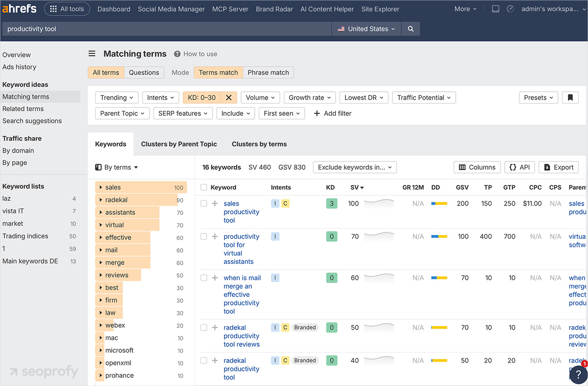Image resolution: width=588 pixels, height=386 pixels.
Task: Expand the sales term in the terms tree
Action: coord(100,187)
